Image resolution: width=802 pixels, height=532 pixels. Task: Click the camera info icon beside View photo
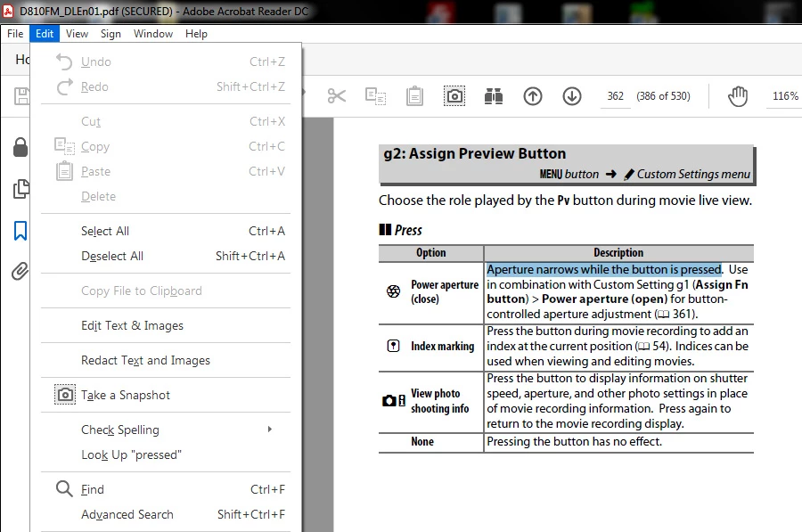click(394, 400)
